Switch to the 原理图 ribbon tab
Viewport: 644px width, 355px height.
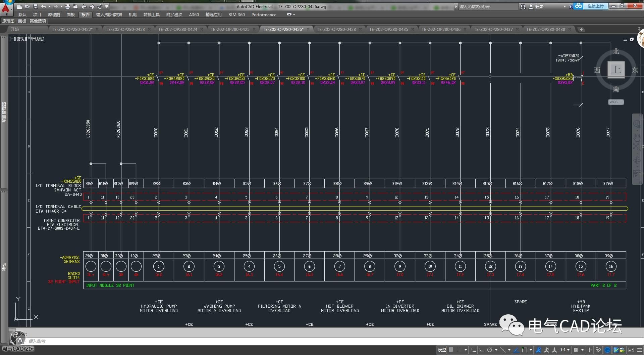(54, 14)
